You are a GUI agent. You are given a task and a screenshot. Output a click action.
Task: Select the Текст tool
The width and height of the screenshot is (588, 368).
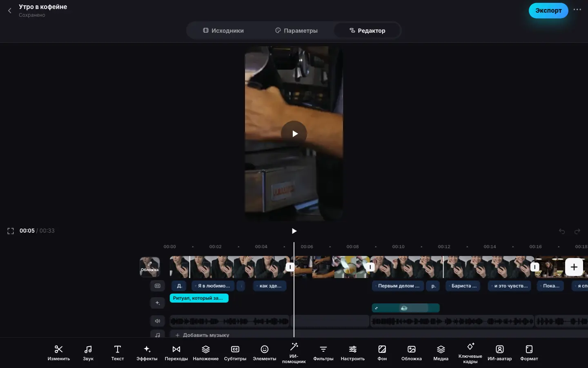pos(118,353)
